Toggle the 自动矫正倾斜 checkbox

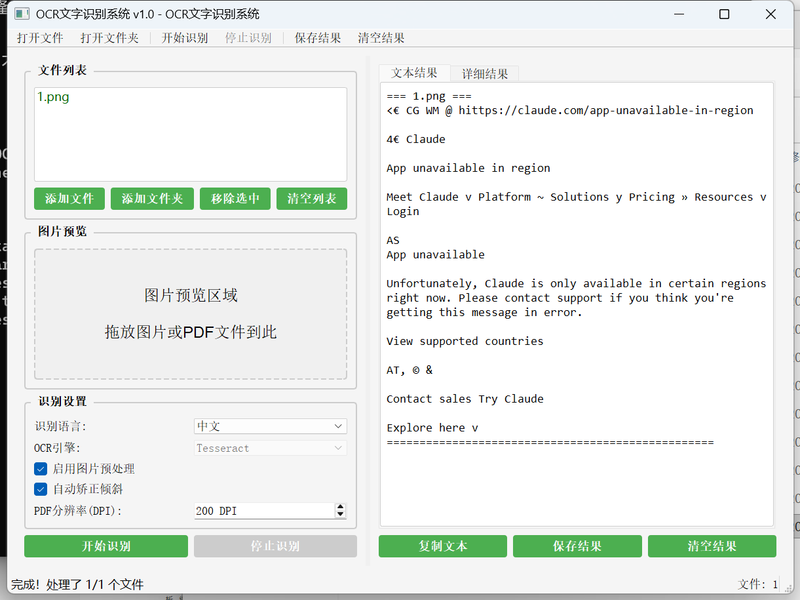point(41,489)
